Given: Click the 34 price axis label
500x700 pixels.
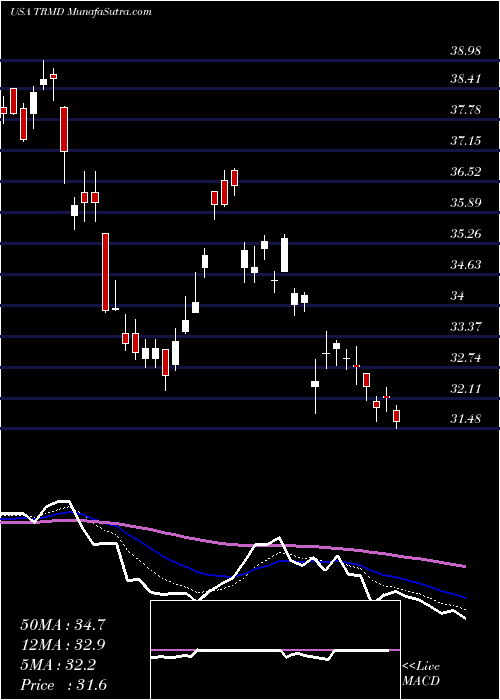Looking at the screenshot, I should (x=458, y=296).
